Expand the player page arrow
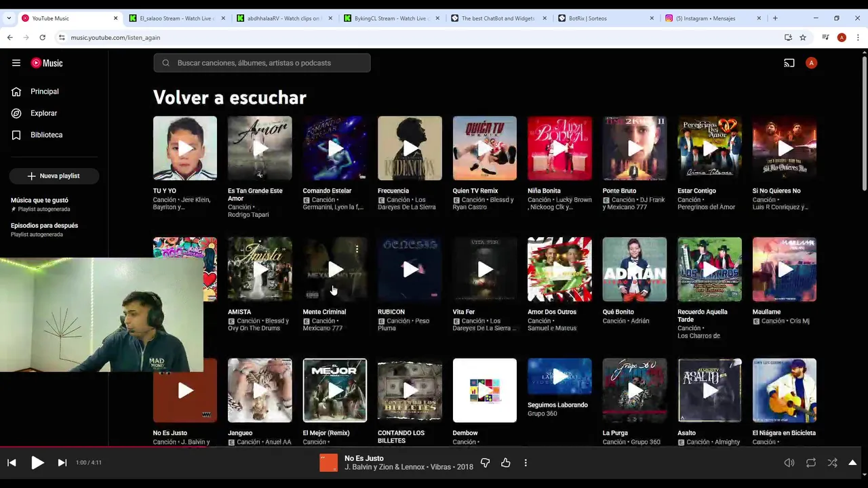868x488 pixels. 852,463
